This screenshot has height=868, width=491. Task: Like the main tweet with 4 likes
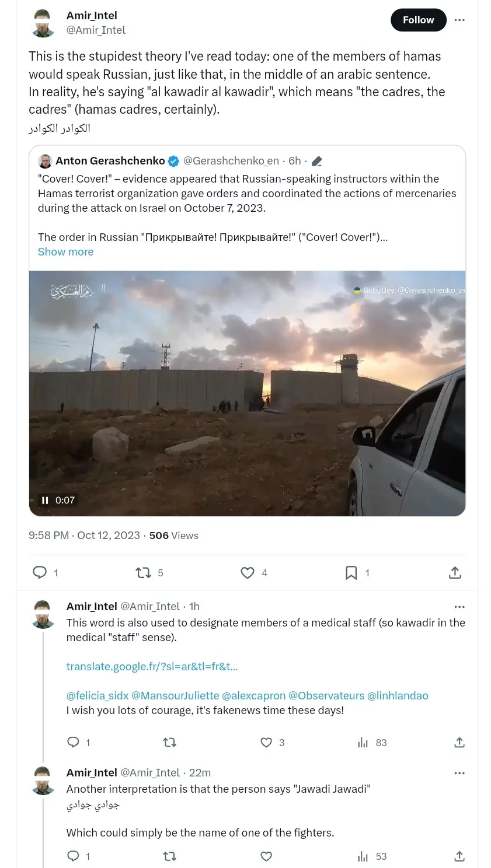pos(248,573)
